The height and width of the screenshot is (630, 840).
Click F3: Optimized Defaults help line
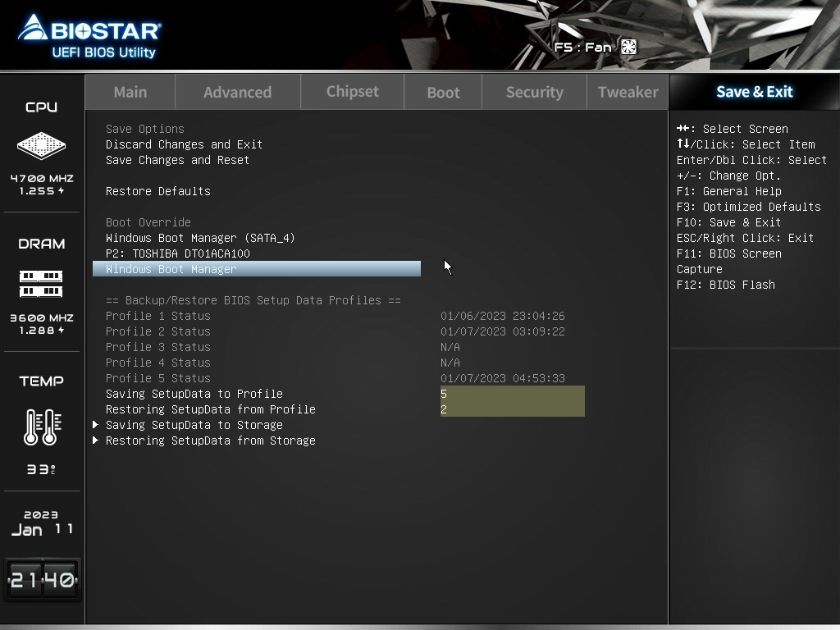click(x=748, y=207)
